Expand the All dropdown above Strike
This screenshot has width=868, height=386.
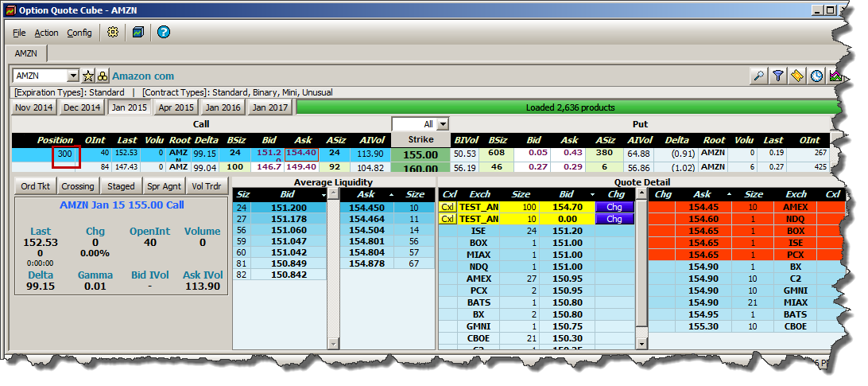point(443,124)
